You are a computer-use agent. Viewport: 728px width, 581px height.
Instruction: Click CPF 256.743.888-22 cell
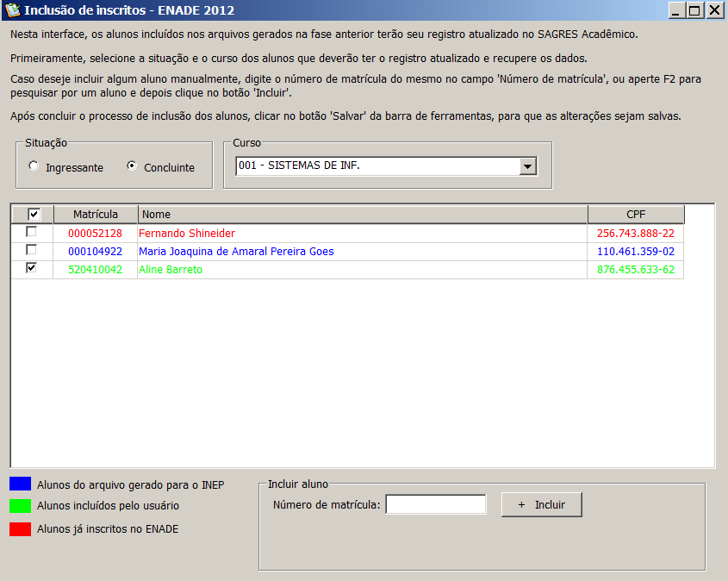coord(636,233)
